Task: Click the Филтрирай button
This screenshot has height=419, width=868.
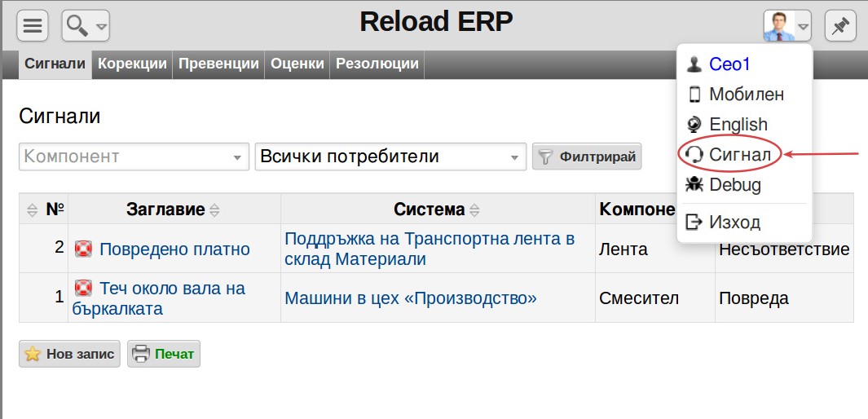Action: point(587,157)
